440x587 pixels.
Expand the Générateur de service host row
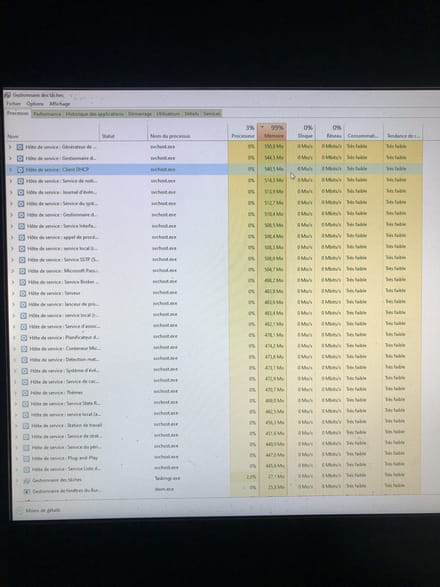click(x=10, y=147)
